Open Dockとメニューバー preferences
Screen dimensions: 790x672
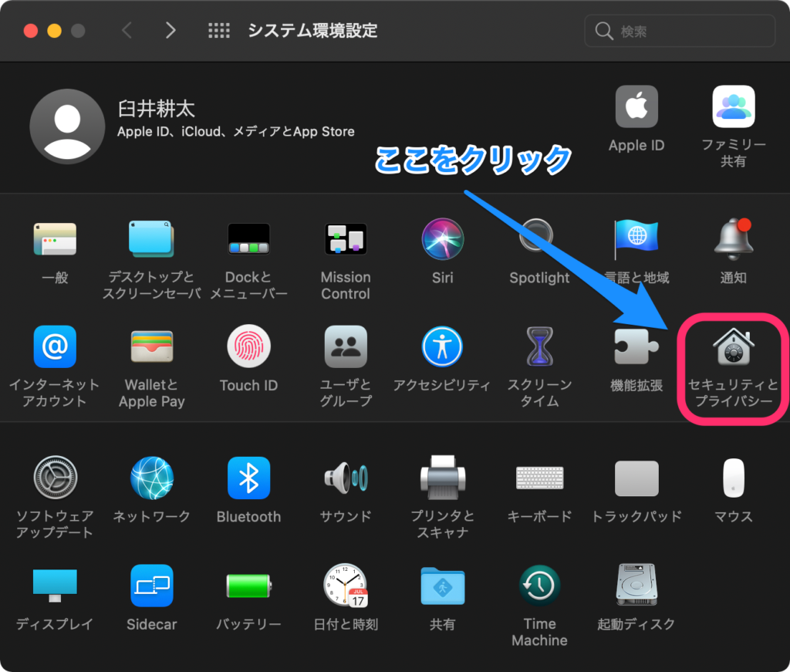(248, 238)
